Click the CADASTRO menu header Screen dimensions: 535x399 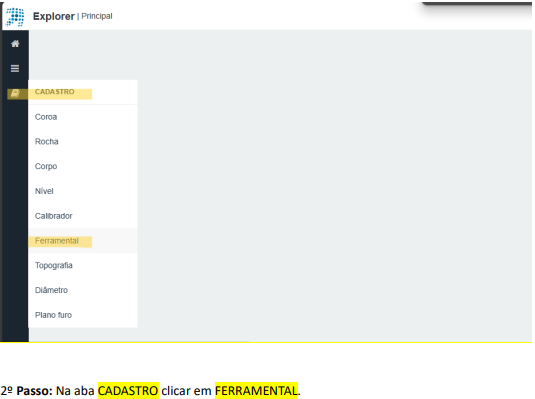55,92
